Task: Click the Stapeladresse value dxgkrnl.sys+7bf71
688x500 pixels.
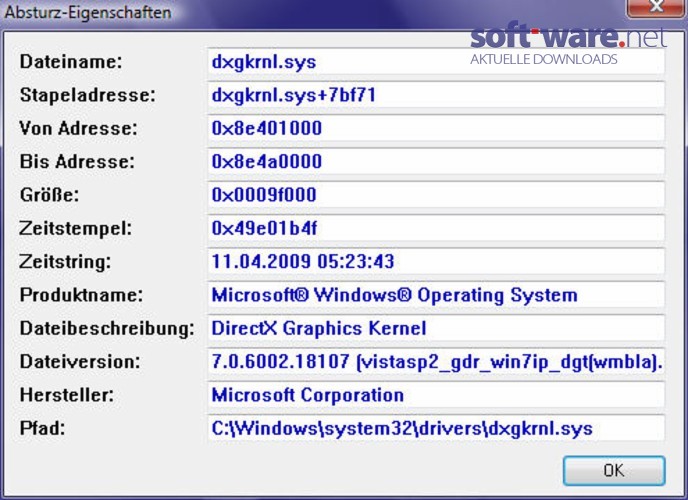Action: coord(436,95)
